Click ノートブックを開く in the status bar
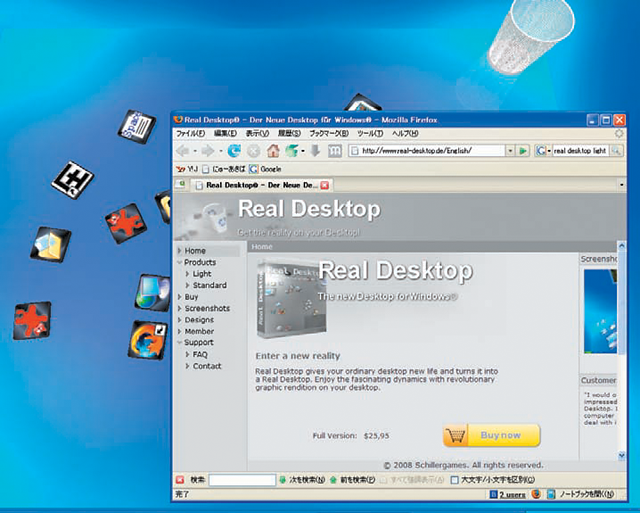 tap(587, 494)
